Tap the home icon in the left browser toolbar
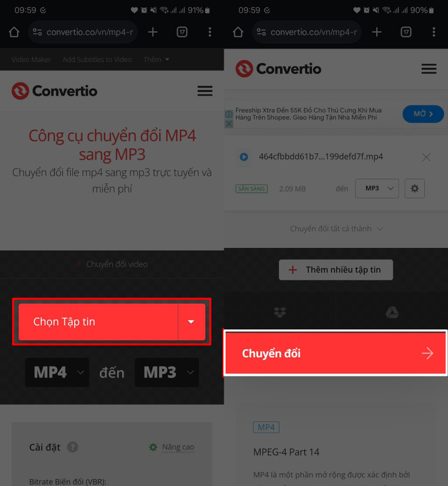 (x=14, y=32)
